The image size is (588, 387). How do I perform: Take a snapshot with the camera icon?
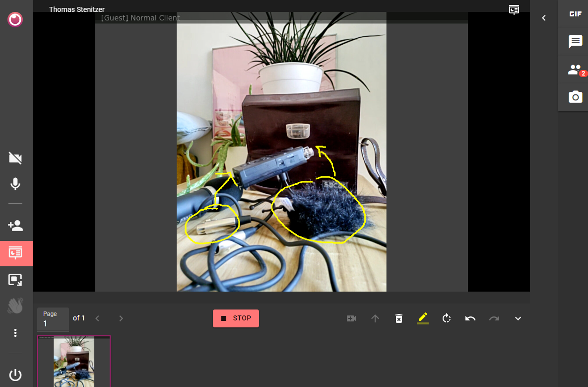[575, 97]
